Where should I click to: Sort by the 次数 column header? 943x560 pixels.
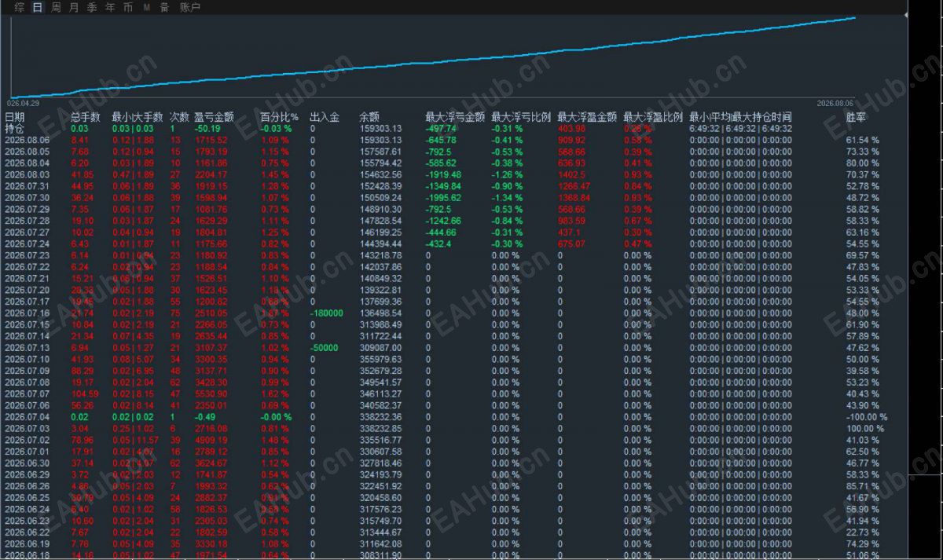coord(179,117)
